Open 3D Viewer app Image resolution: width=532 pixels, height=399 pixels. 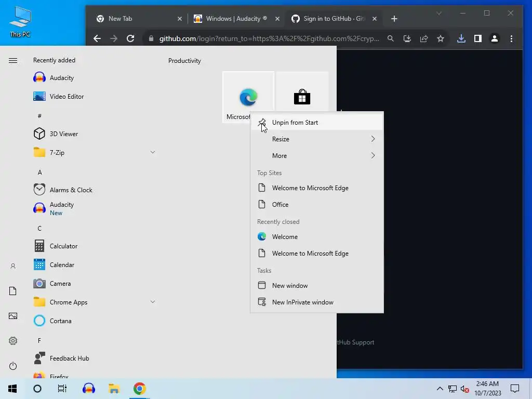(x=95, y=134)
